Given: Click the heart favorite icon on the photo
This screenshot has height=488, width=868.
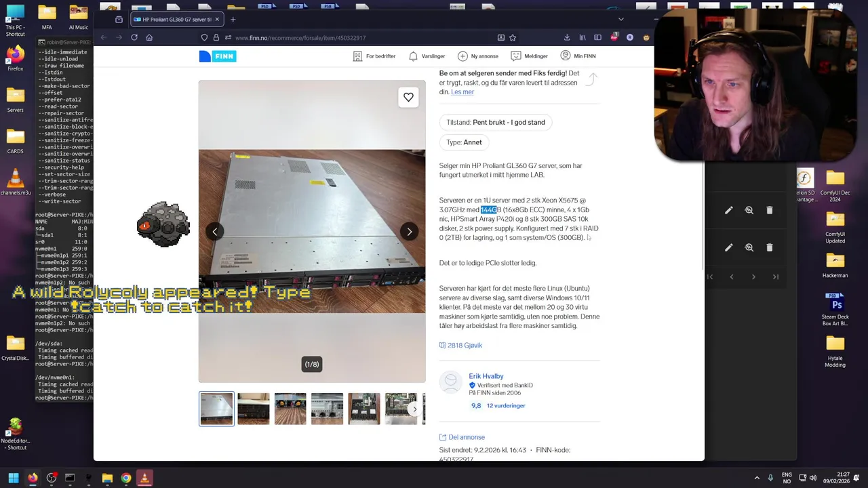Looking at the screenshot, I should pos(408,98).
